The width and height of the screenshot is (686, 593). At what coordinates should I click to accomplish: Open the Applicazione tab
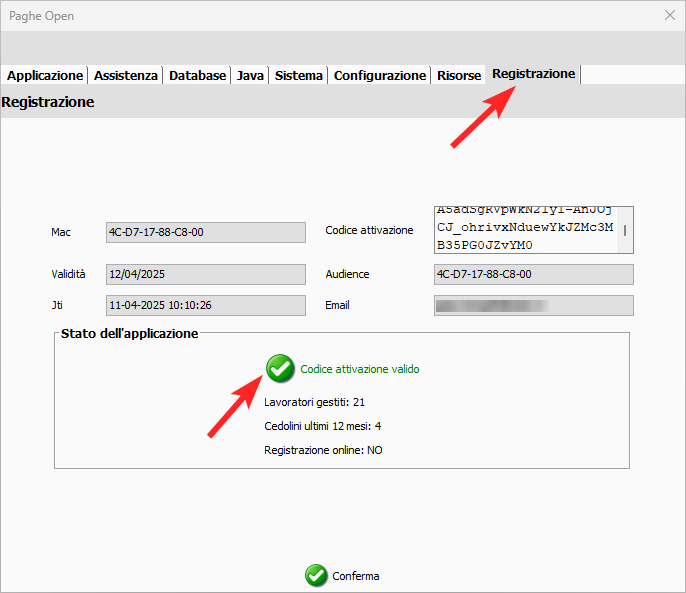(45, 75)
